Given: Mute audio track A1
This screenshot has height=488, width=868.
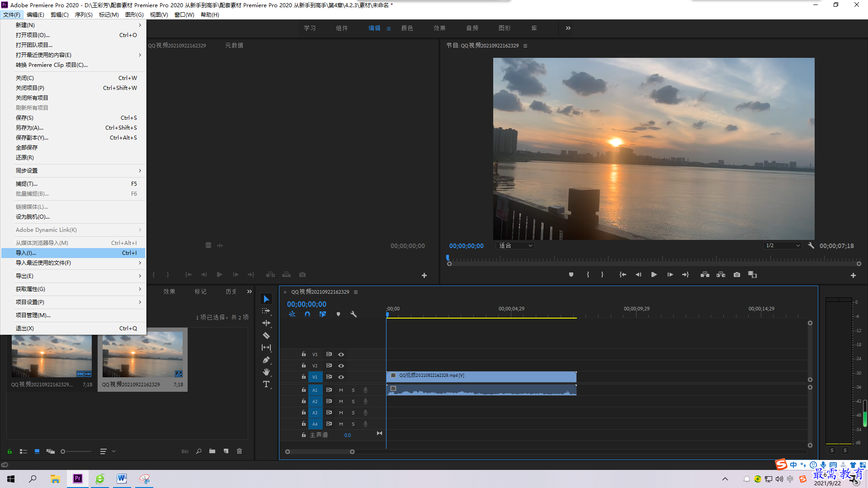Looking at the screenshot, I should pyautogui.click(x=341, y=390).
